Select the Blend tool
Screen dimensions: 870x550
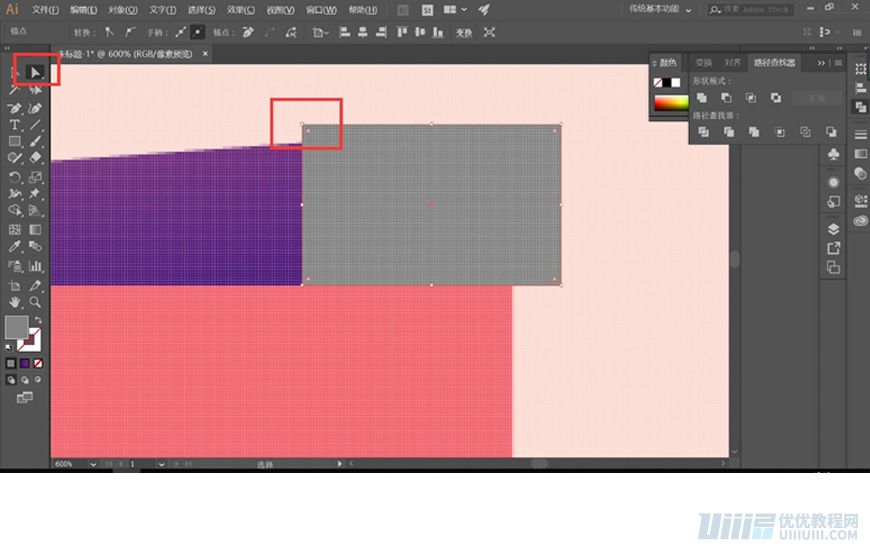pos(35,246)
